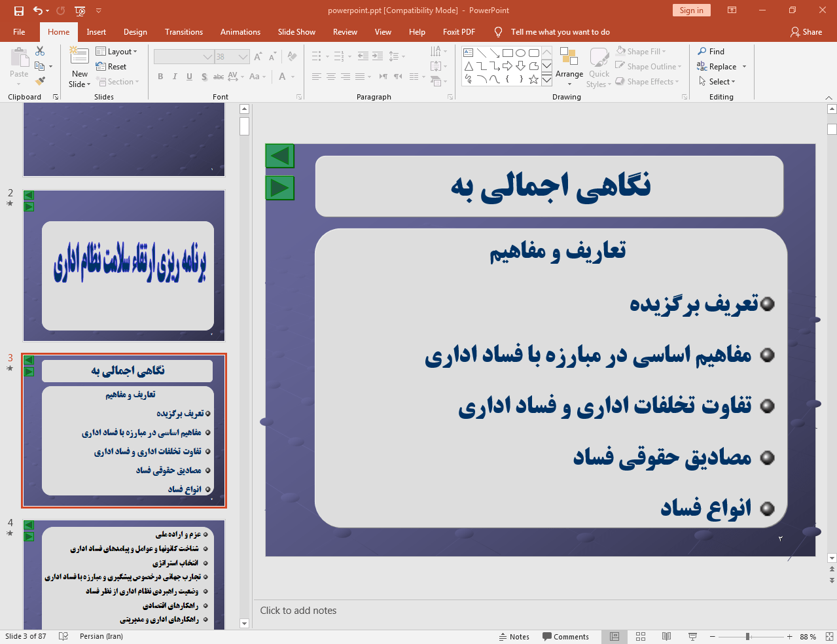Toggle the Notes pane

(x=514, y=636)
